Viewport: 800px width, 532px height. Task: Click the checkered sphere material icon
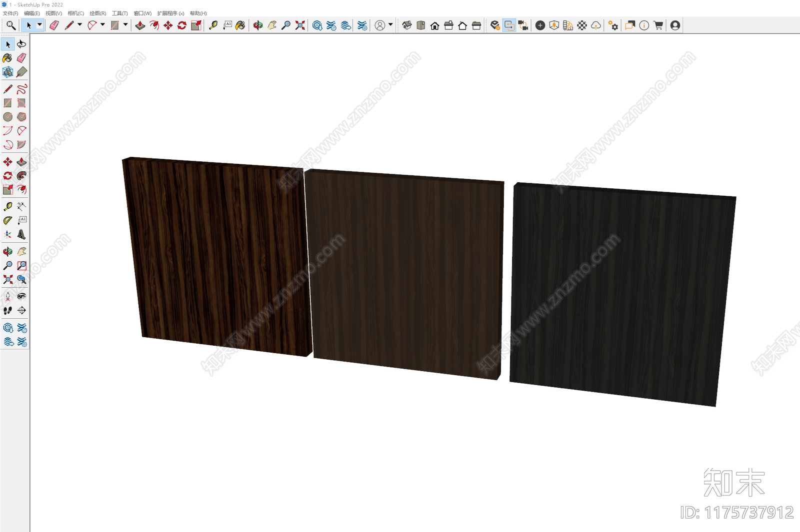pos(582,25)
